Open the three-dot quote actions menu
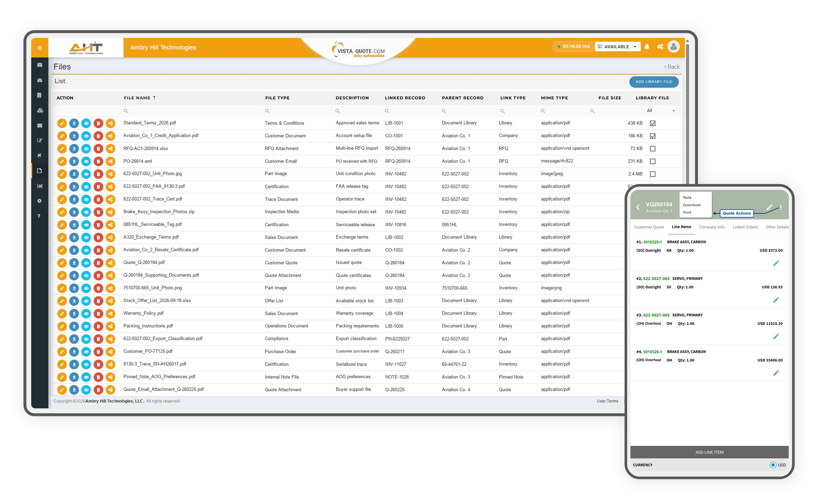 coord(781,207)
